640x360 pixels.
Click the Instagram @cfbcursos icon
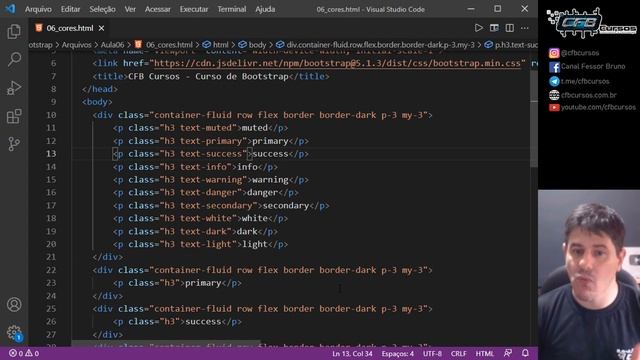tap(554, 53)
